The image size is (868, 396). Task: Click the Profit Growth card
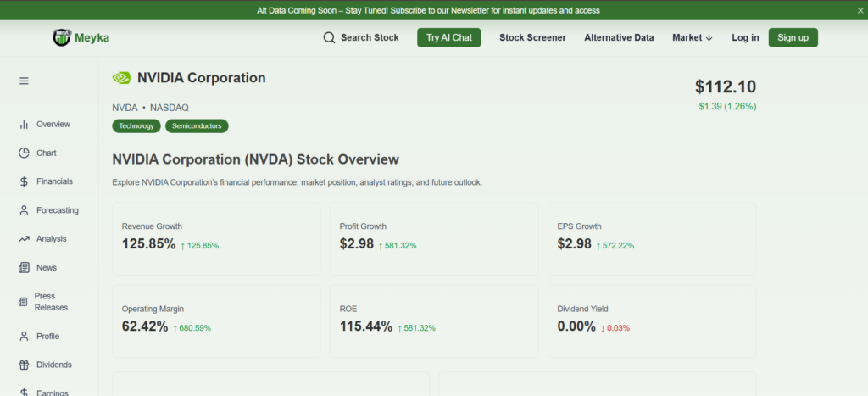point(434,239)
